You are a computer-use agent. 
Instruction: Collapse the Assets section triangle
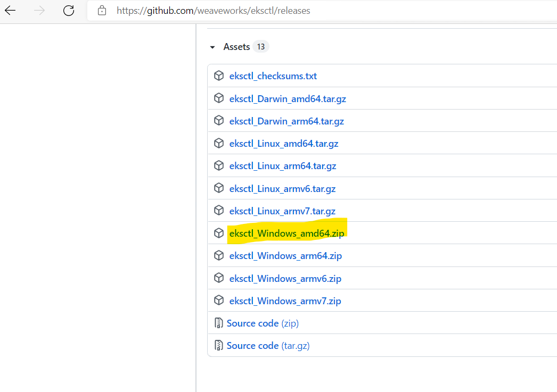coord(212,47)
